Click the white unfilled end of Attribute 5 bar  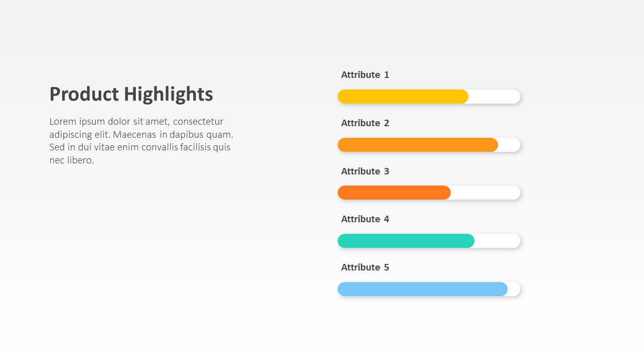coord(514,289)
